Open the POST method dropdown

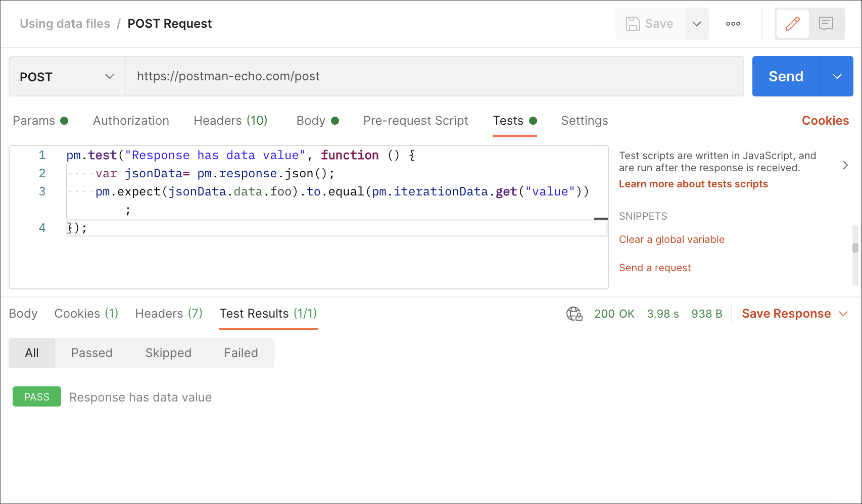(x=67, y=77)
